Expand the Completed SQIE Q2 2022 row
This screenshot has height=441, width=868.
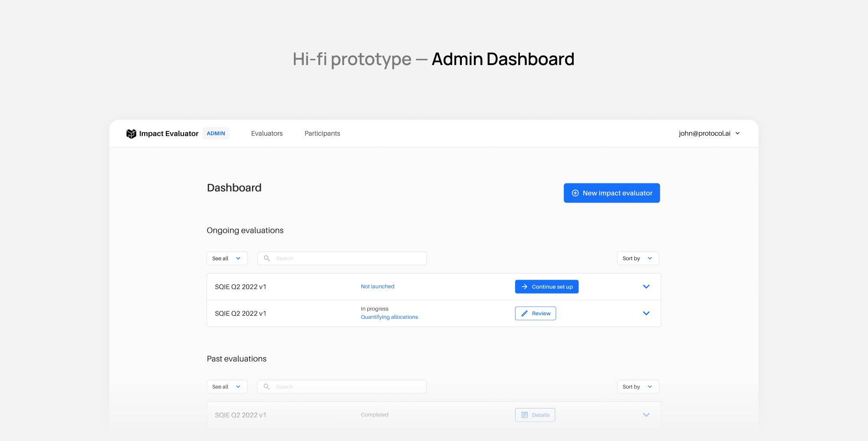(646, 415)
